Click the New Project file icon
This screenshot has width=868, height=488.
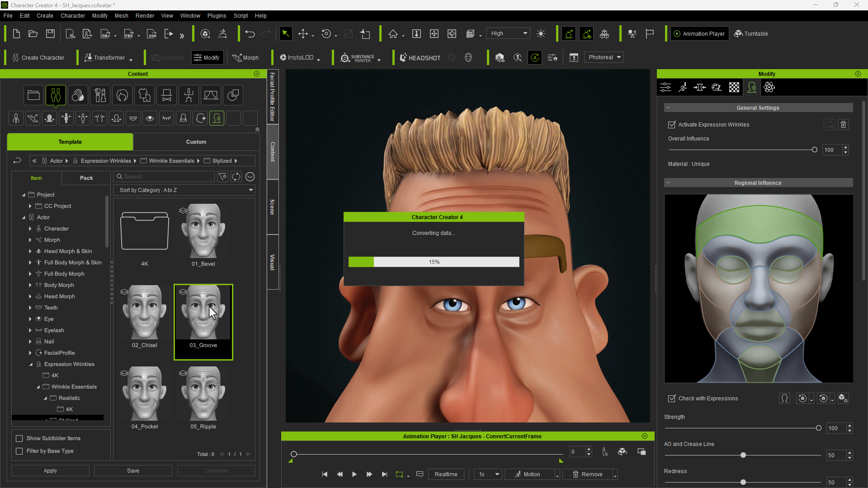pyautogui.click(x=16, y=34)
